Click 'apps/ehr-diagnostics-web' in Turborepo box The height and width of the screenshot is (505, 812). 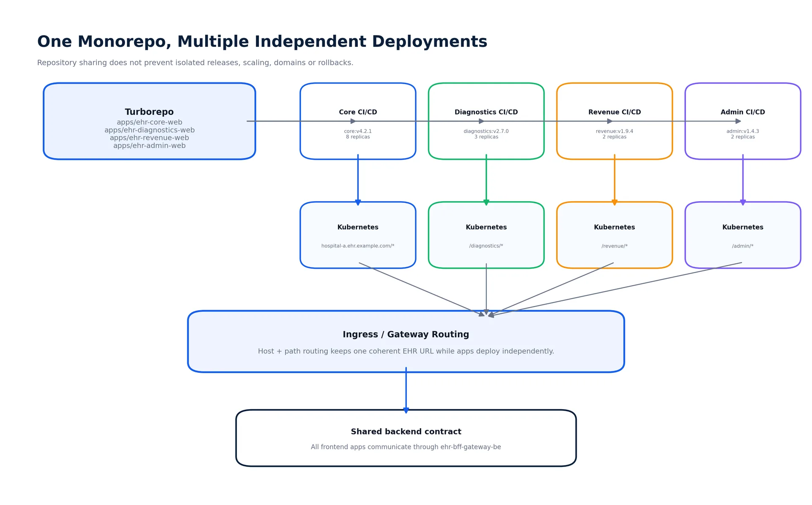coord(149,130)
